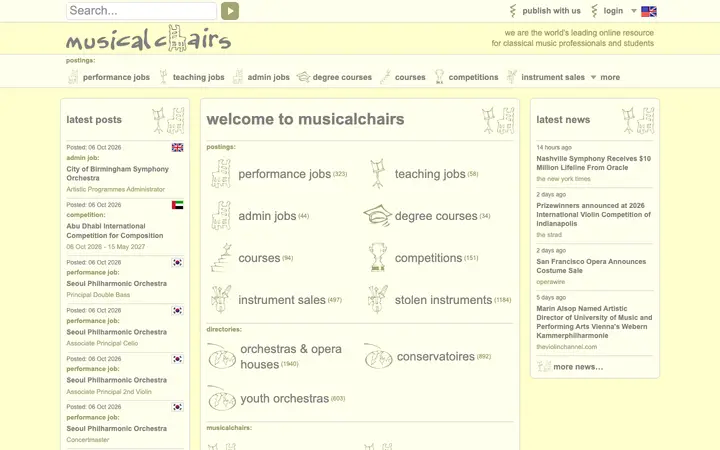This screenshot has height=450, width=720.
Task: Expand the more dropdown in the navigation
Action: tap(606, 77)
